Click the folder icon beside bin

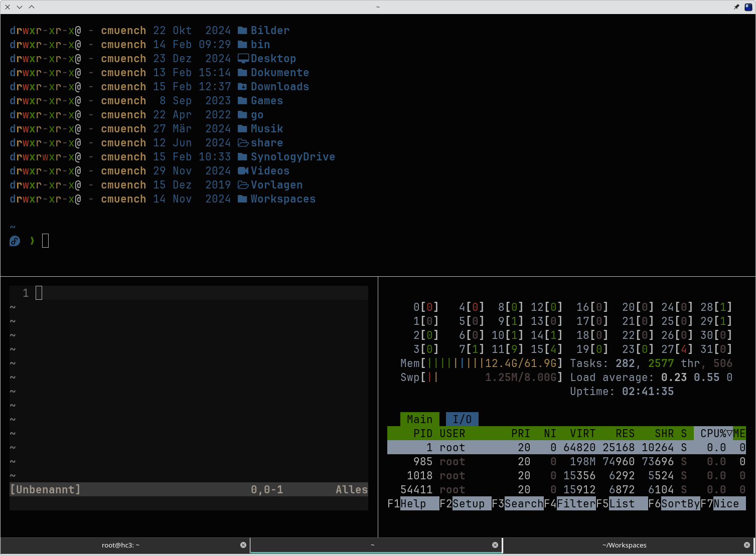tap(242, 45)
